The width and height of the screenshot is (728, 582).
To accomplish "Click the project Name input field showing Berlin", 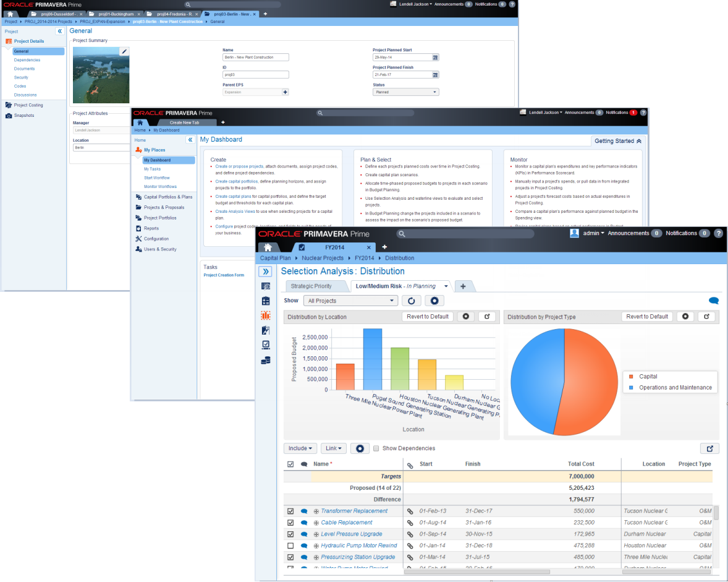I will pos(256,58).
